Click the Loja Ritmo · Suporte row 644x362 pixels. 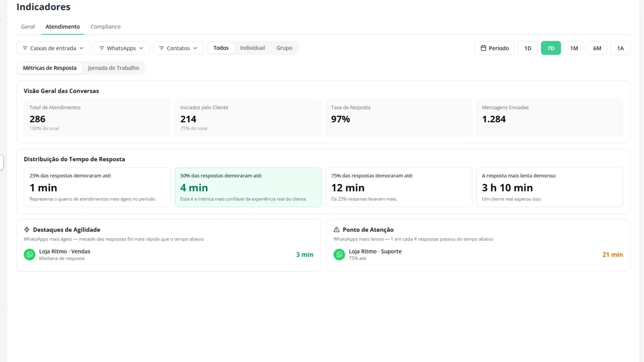[478, 255]
